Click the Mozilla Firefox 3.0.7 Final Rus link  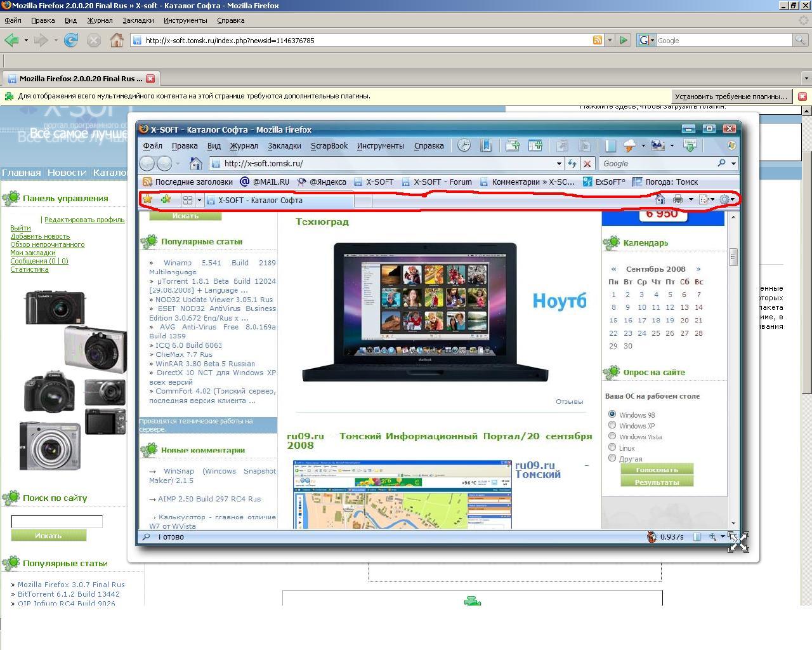[x=71, y=585]
